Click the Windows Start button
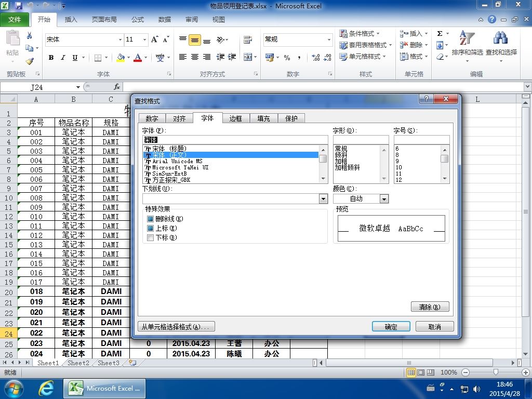Image resolution: width=532 pixels, height=399 pixels. tap(14, 389)
